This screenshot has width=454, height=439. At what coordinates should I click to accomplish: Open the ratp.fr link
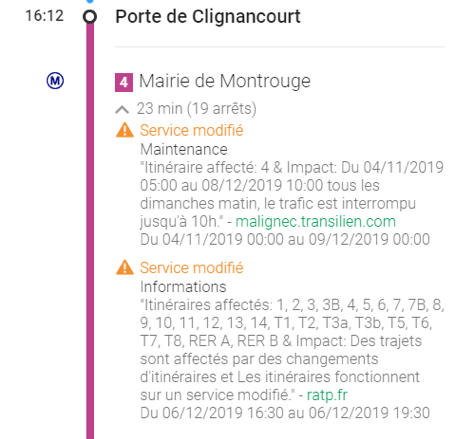coord(327,395)
